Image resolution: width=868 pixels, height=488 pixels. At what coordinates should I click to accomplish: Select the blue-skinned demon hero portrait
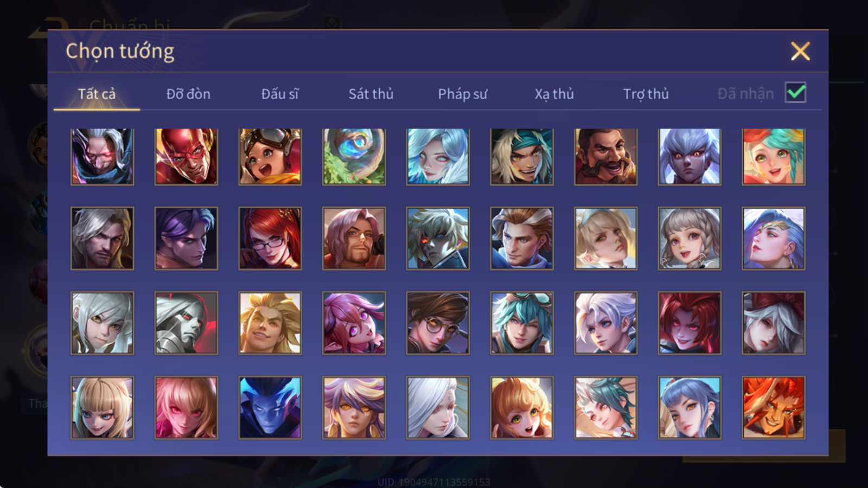click(270, 407)
